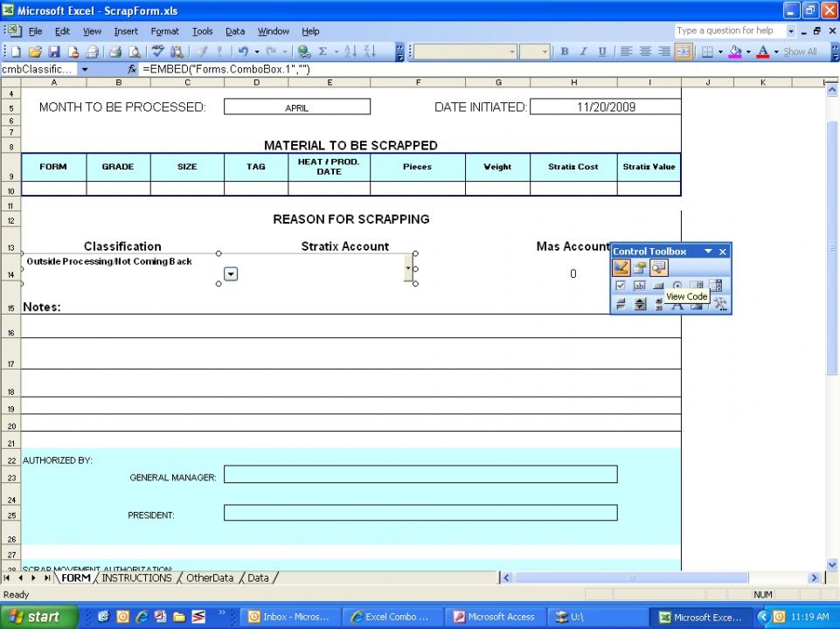Create a new workbook from toolbar
This screenshot has height=629, width=840.
point(16,52)
